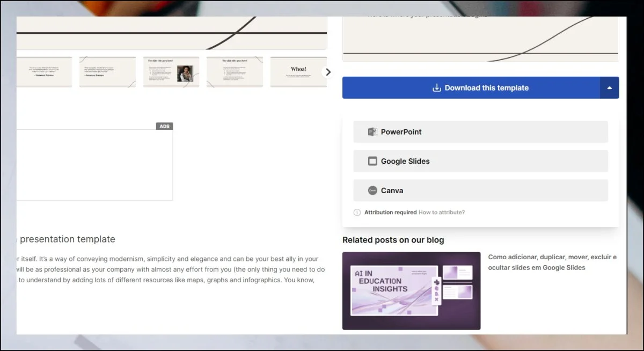Select the Whoa! slide thumbnail
Viewport: 644px width, 351px height.
298,71
